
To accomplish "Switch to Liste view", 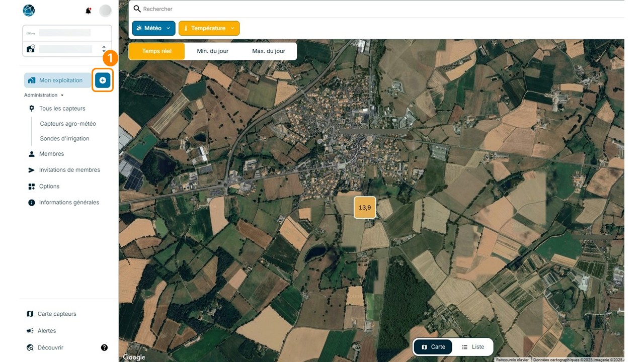I will click(x=473, y=347).
